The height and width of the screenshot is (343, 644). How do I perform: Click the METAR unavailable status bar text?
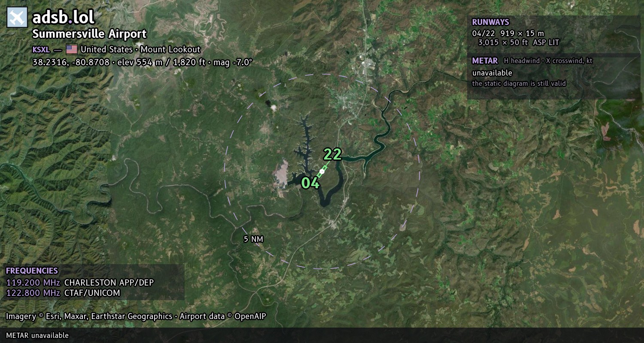37,335
